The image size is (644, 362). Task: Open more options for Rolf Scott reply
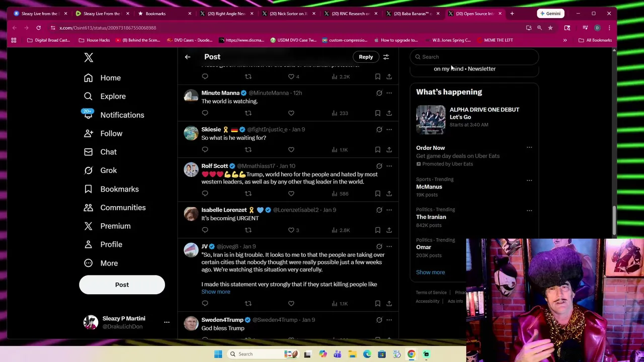tap(389, 166)
